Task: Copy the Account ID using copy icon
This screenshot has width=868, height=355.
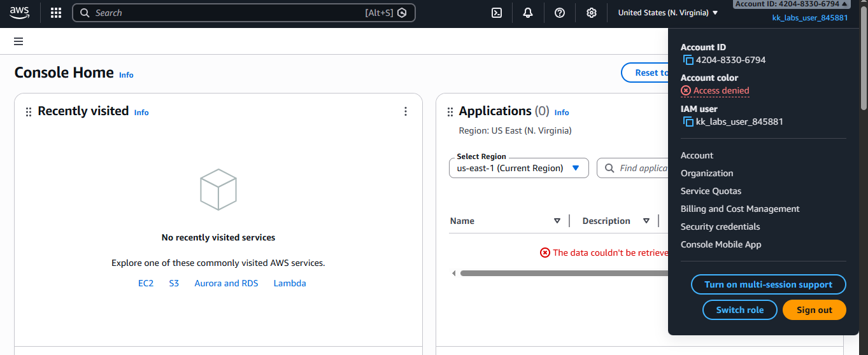Action: click(x=688, y=60)
